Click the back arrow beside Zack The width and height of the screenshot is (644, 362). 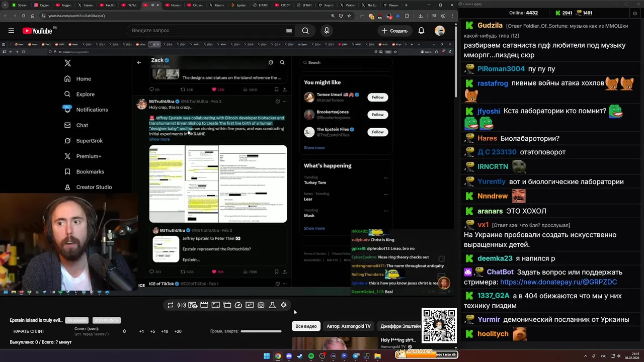tap(139, 62)
